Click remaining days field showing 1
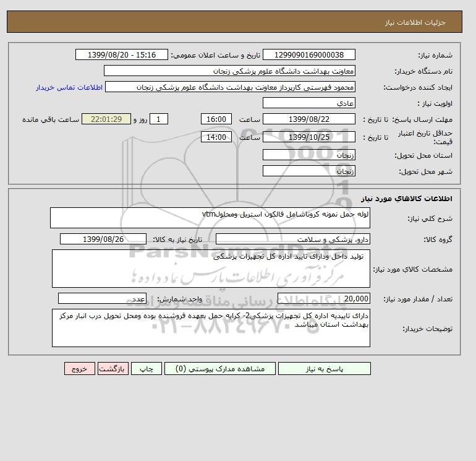The height and width of the screenshot is (461, 476). [x=158, y=119]
